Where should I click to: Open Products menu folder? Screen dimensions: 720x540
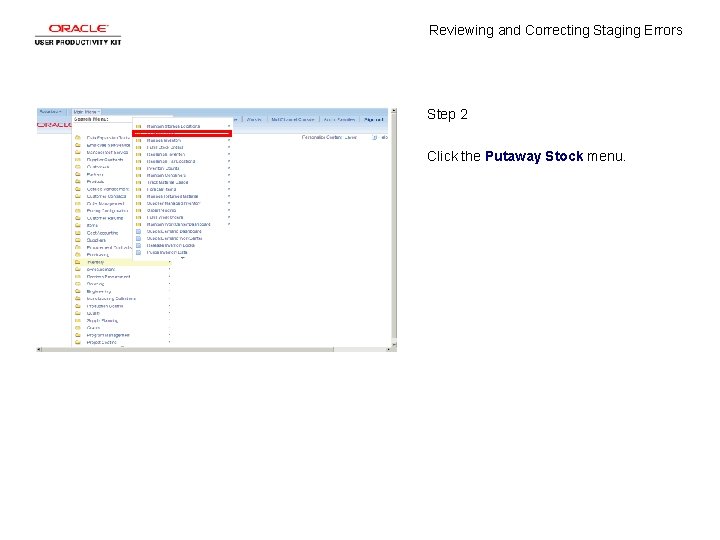(96, 182)
